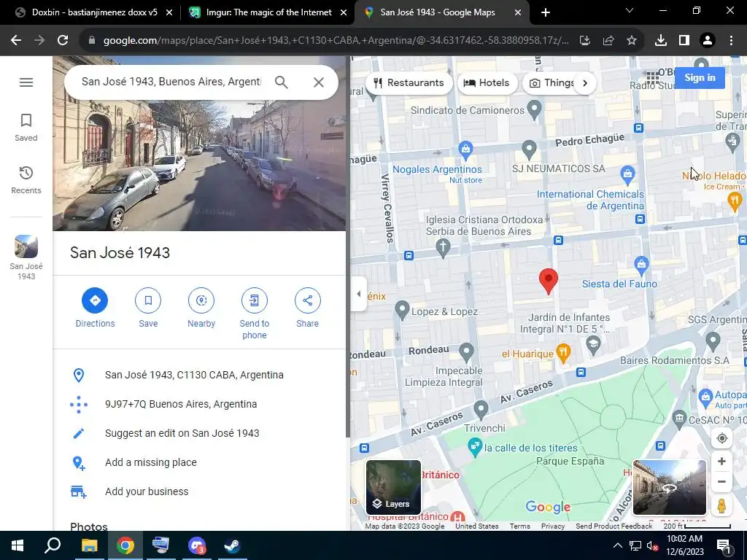Select the Hotels category chip
Screen dimensions: 747x560
coord(487,83)
